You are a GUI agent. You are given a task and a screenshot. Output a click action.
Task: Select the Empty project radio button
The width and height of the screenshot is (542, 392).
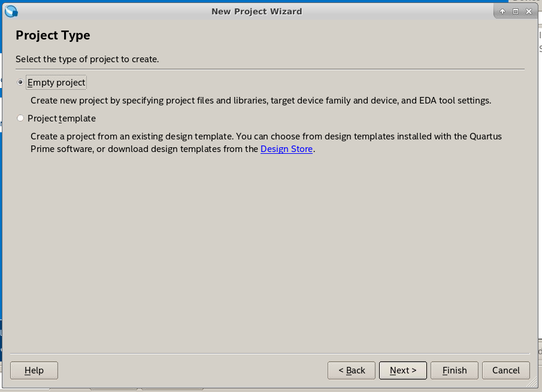coord(20,82)
